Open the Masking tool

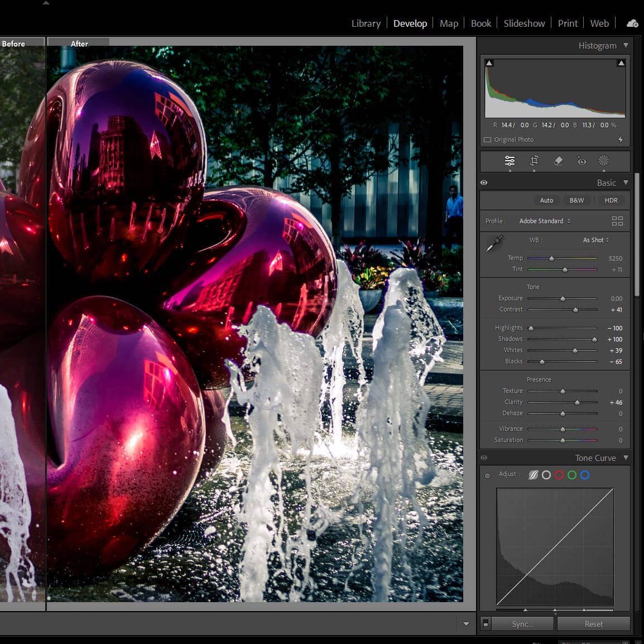603,161
